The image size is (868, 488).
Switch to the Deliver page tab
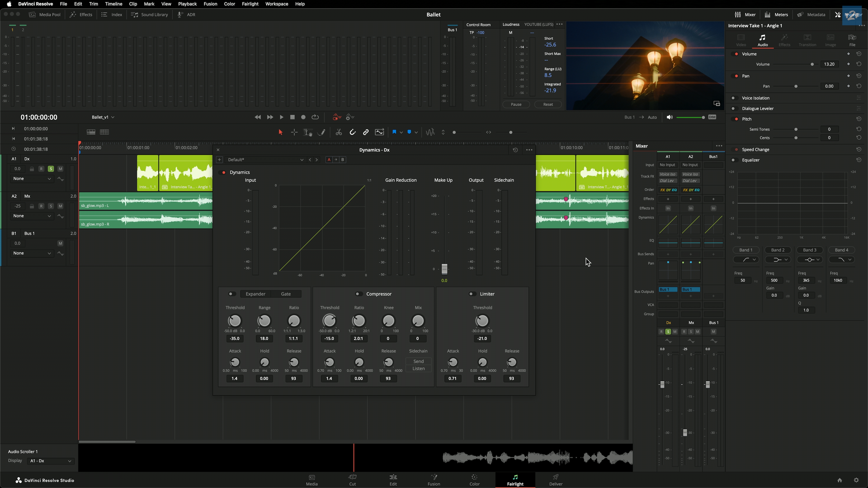(556, 480)
